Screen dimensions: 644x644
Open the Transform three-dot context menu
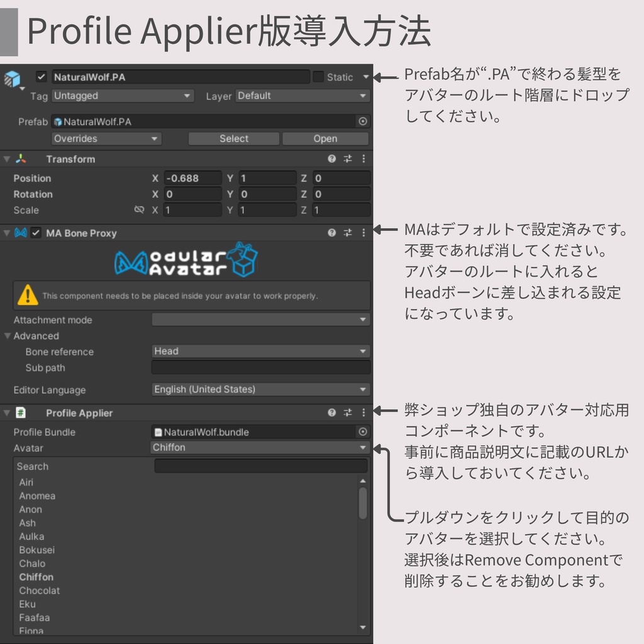tap(364, 158)
